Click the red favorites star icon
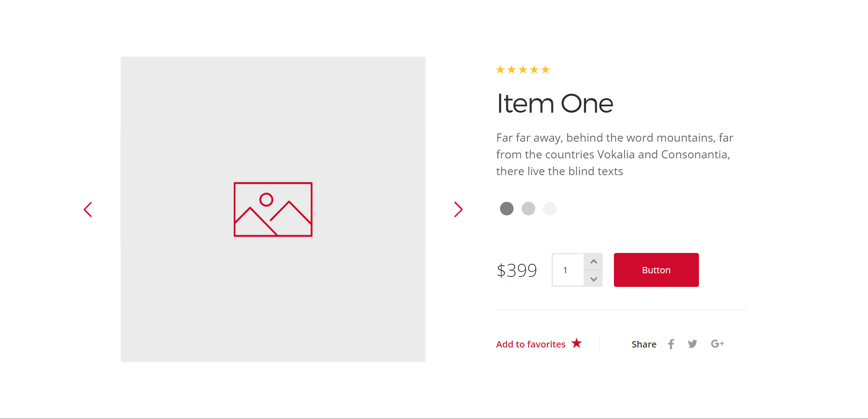 (x=576, y=343)
